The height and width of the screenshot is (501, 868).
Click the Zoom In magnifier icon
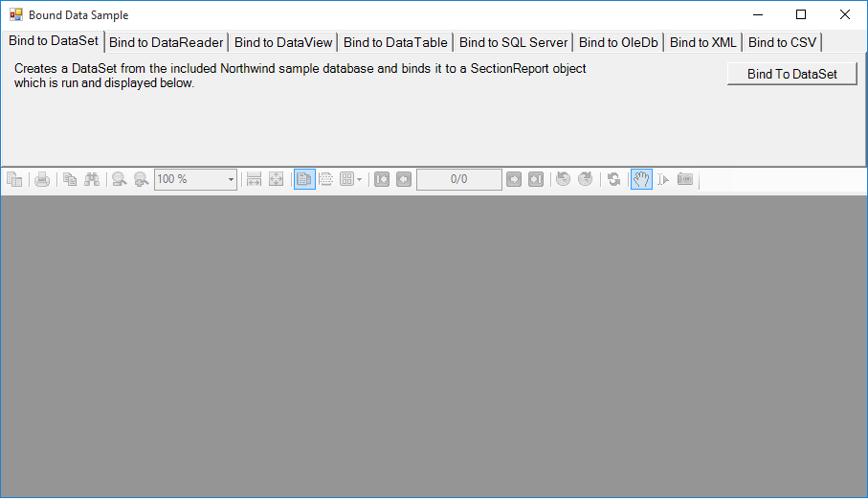point(142,179)
